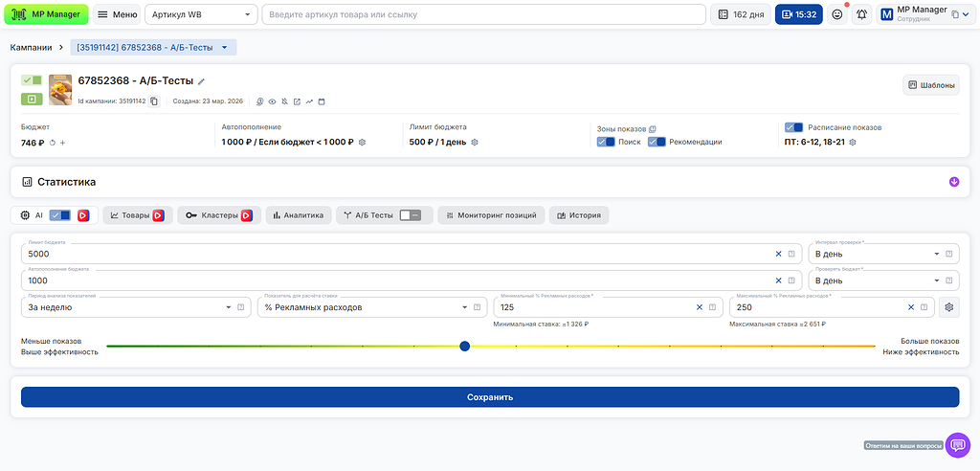Expand the Статистика section with purple arrow
This screenshot has height=471, width=980.
[953, 182]
